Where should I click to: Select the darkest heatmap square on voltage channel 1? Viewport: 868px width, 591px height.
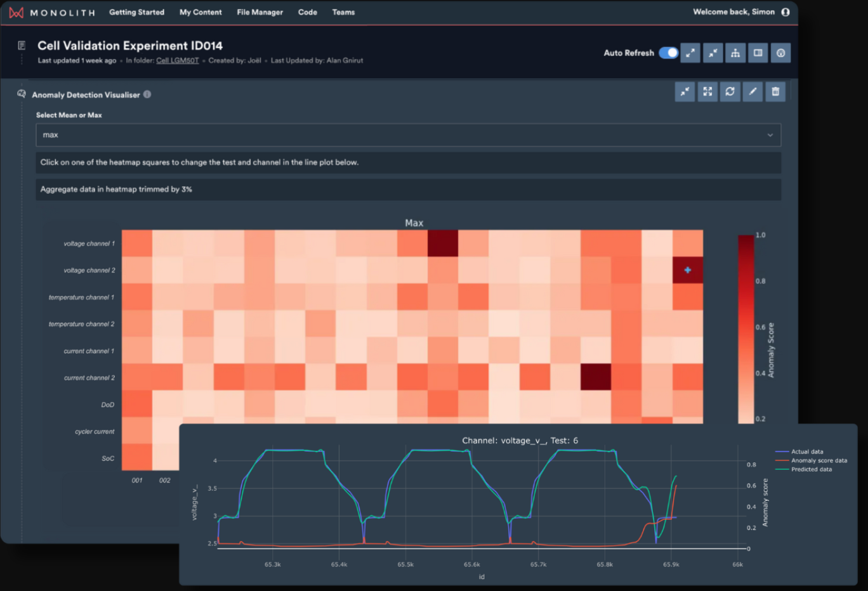pos(443,244)
